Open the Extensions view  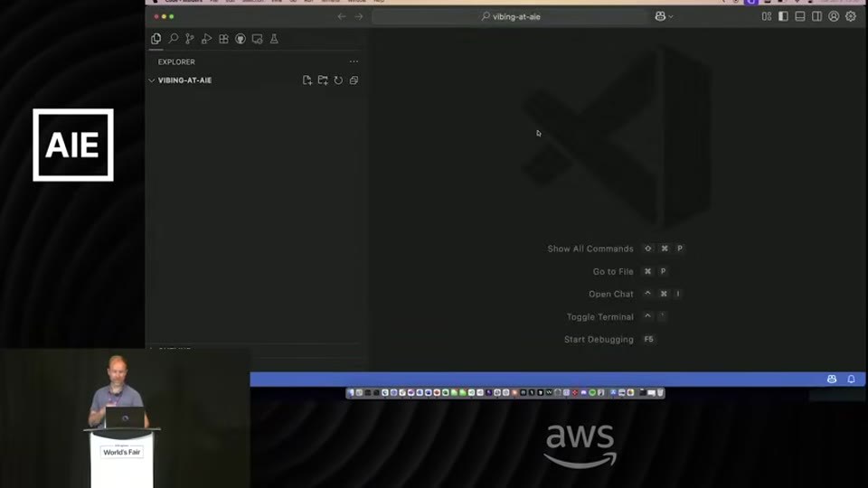click(223, 39)
